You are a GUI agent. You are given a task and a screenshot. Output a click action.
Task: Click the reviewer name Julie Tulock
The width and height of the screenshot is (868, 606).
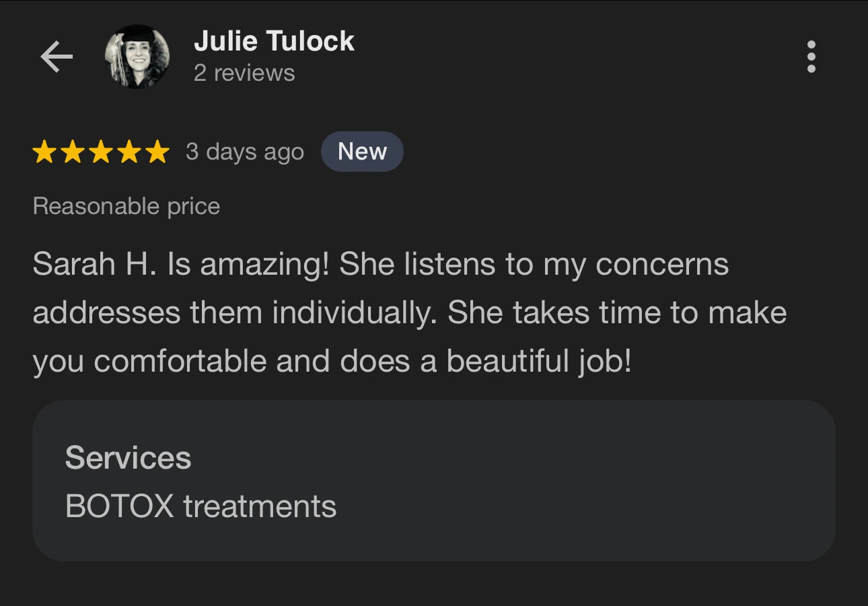pos(274,41)
